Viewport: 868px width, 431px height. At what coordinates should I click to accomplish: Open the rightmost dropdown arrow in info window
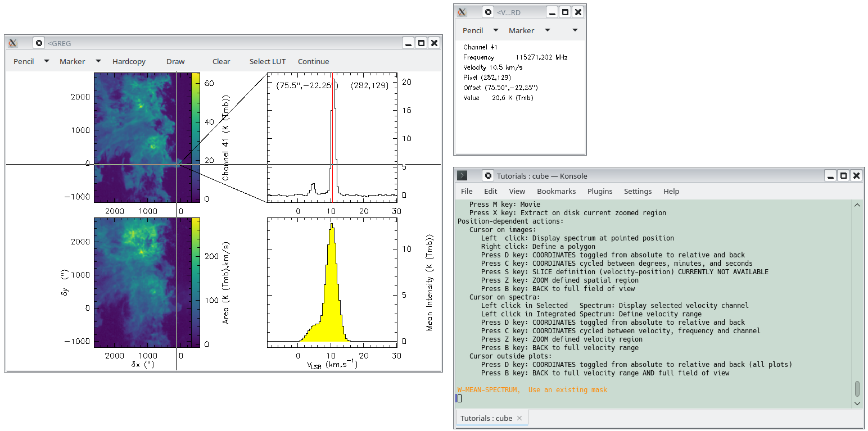[x=575, y=30]
